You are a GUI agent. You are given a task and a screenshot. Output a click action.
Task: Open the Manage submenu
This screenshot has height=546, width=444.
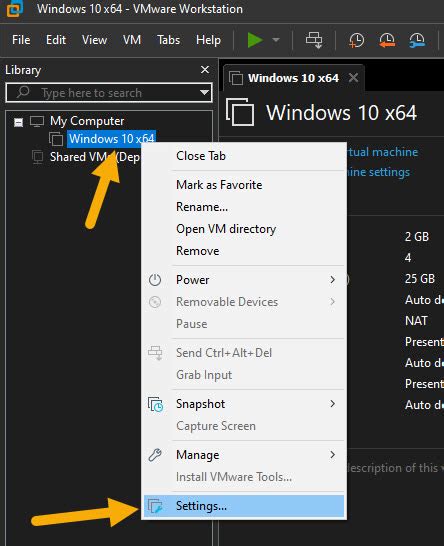click(x=244, y=454)
